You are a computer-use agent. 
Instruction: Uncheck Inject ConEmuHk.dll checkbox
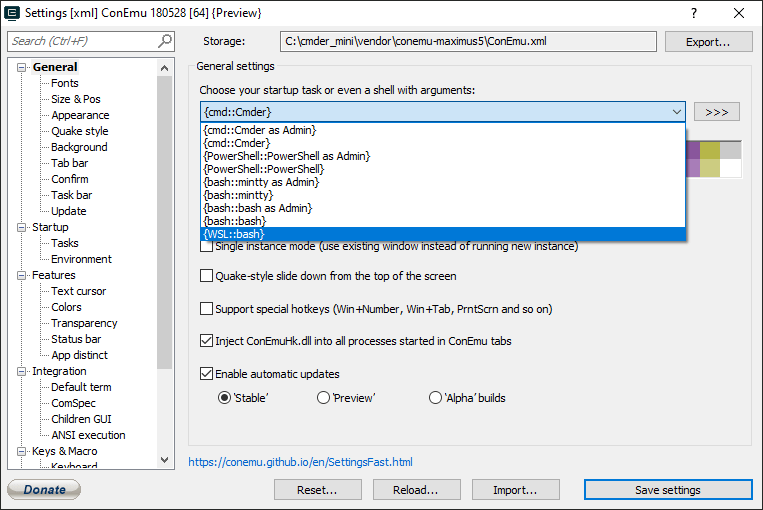click(x=206, y=341)
